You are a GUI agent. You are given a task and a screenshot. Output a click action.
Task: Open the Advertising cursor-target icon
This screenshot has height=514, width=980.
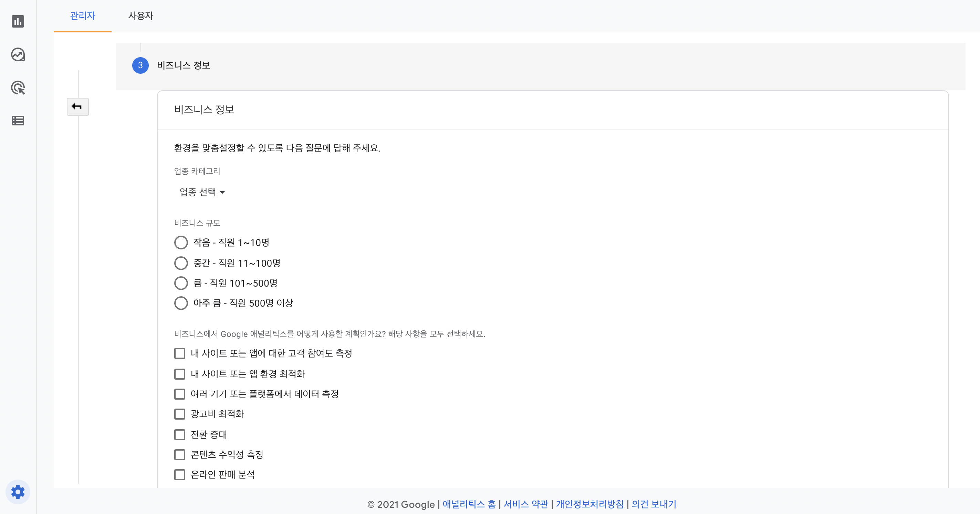tap(18, 88)
